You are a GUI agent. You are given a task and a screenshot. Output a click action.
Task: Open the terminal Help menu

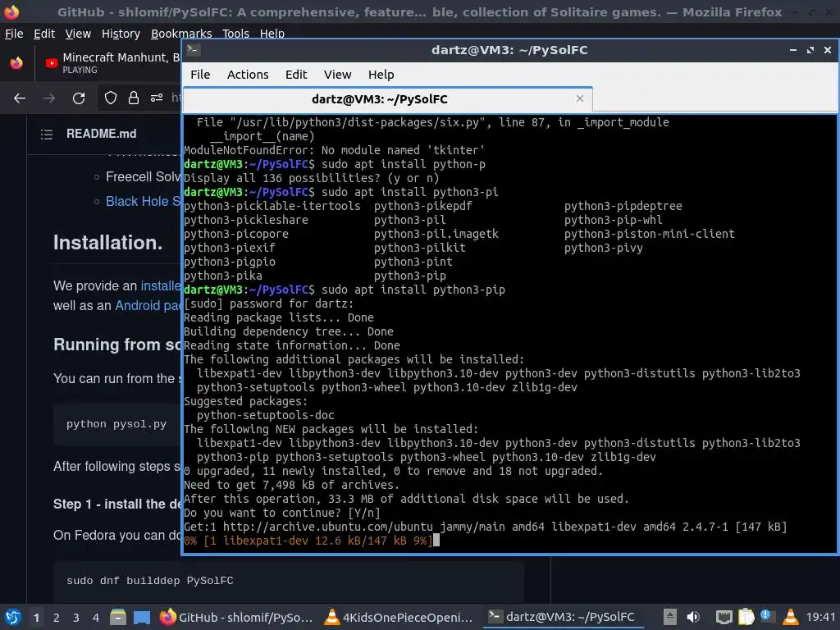[381, 75]
